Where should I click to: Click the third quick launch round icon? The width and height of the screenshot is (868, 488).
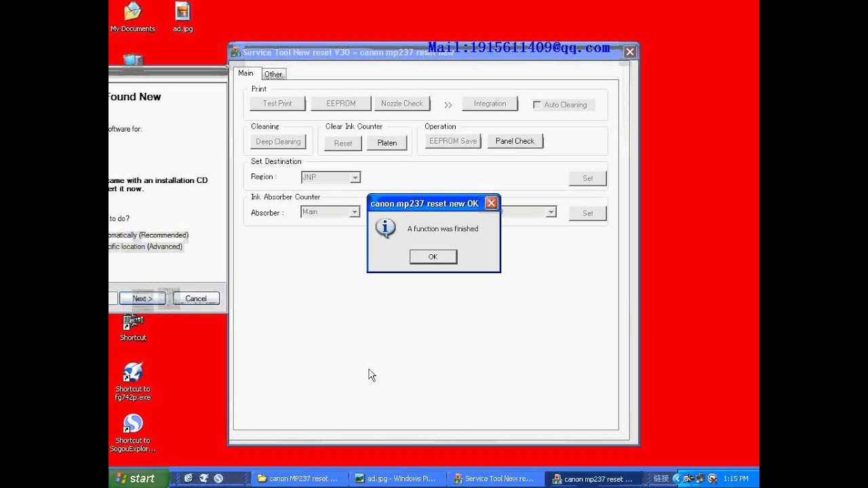pos(218,479)
